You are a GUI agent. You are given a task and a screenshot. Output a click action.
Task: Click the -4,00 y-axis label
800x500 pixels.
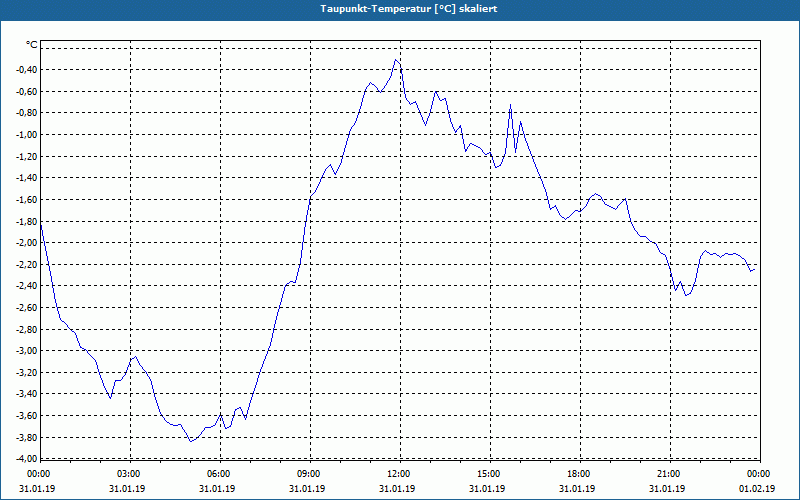point(28,458)
